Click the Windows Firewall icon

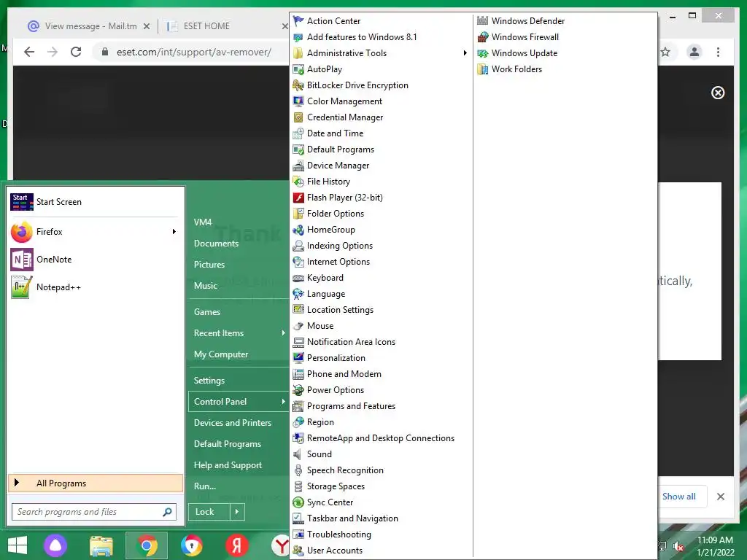pyautogui.click(x=483, y=37)
